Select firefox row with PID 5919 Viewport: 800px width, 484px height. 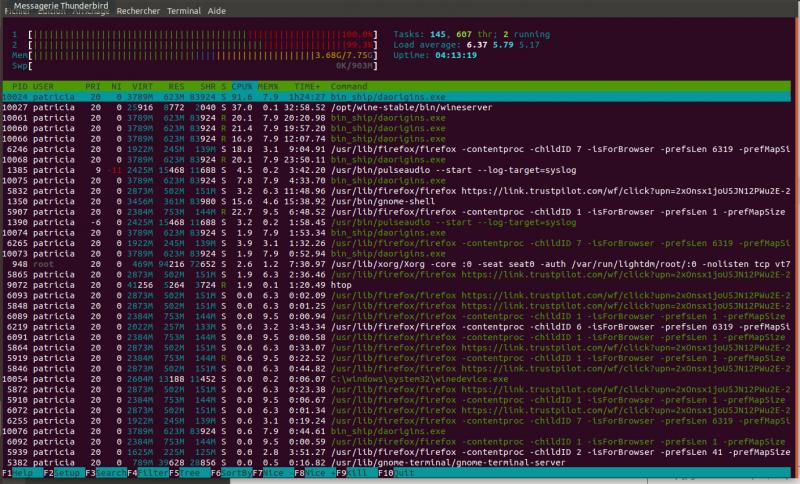click(396, 358)
